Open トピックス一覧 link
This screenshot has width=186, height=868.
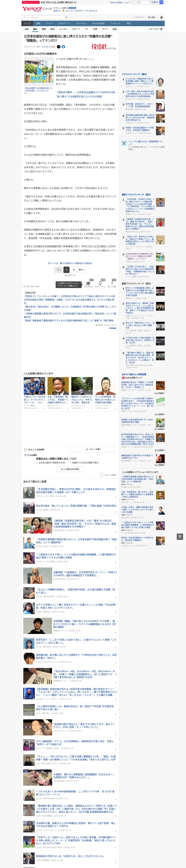[x=155, y=29]
